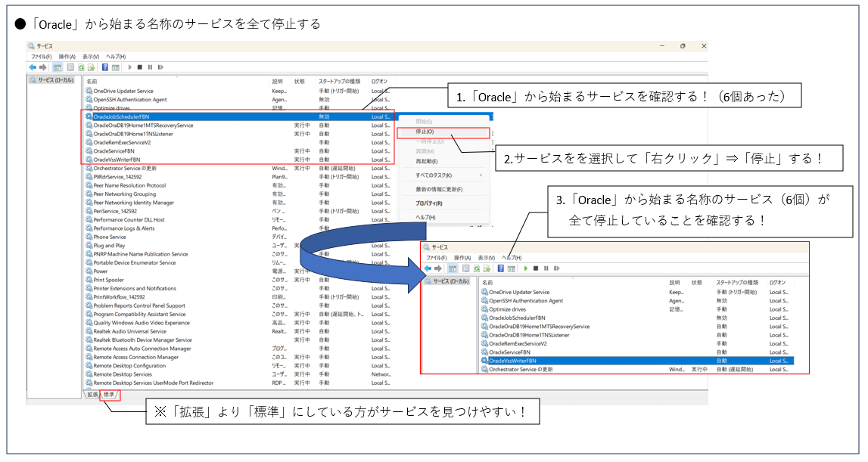Viewport: 868px width, 462px height.
Task: Open the Refresh toolbar icon
Action: (x=82, y=67)
